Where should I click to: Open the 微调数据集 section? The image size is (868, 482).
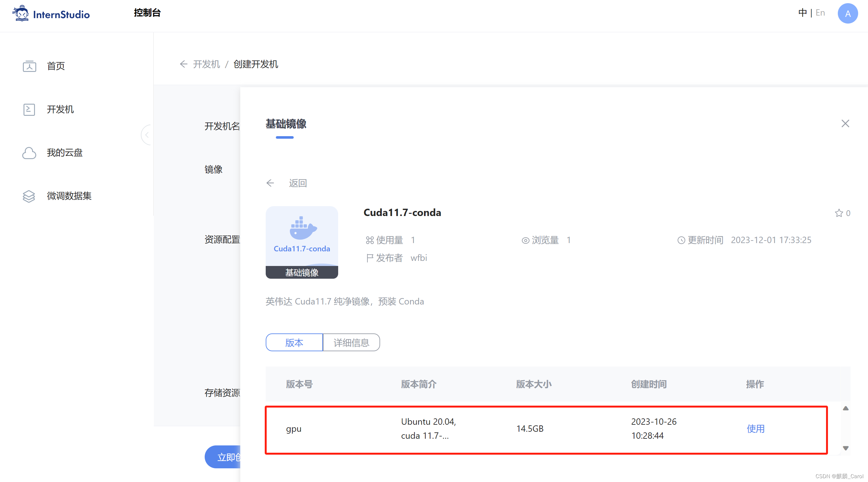pos(69,196)
